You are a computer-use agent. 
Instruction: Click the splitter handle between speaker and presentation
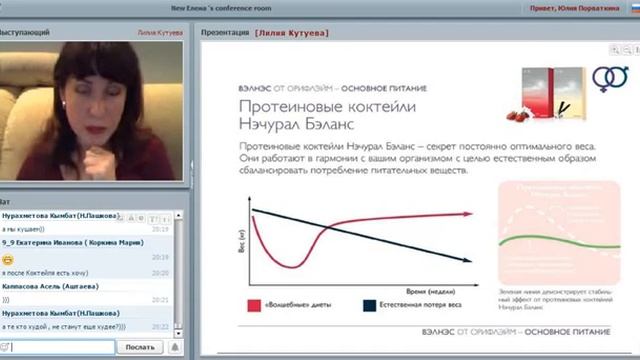coord(192,169)
